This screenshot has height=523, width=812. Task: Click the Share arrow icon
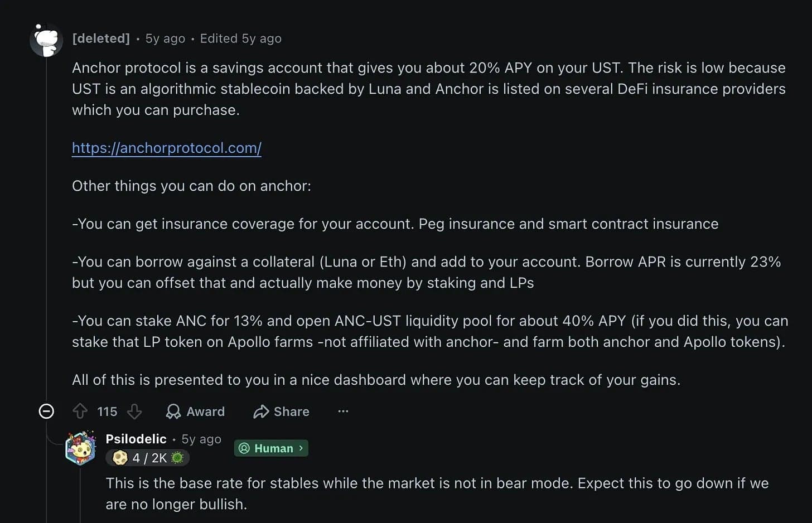tap(261, 411)
